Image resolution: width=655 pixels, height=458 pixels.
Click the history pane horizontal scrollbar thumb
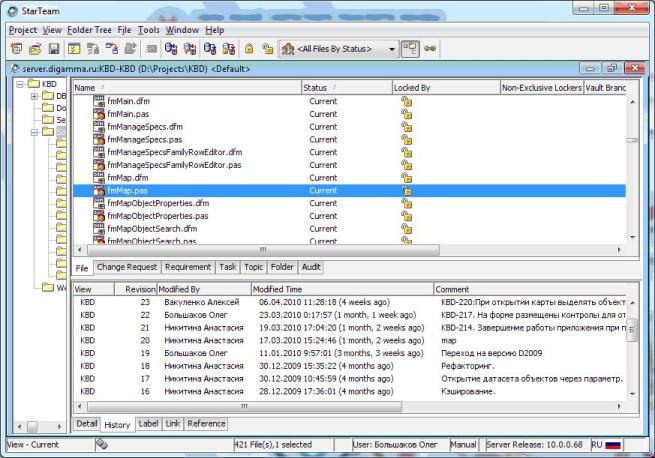point(244,406)
